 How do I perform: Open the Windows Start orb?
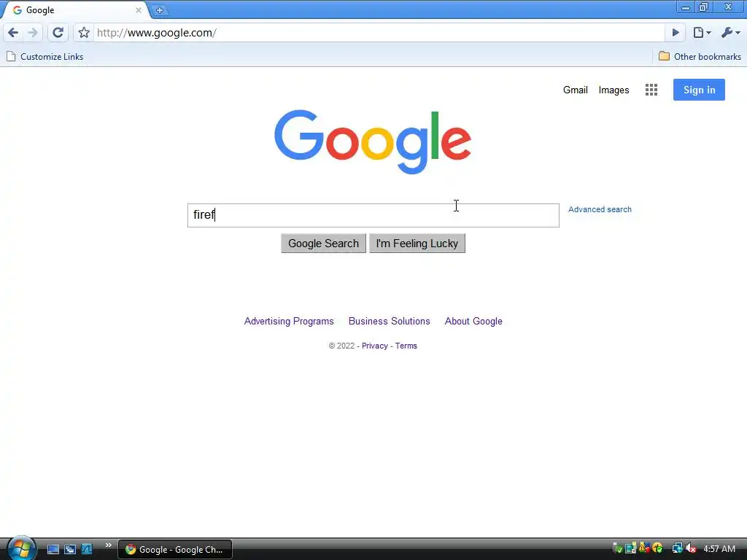pyautogui.click(x=21, y=548)
